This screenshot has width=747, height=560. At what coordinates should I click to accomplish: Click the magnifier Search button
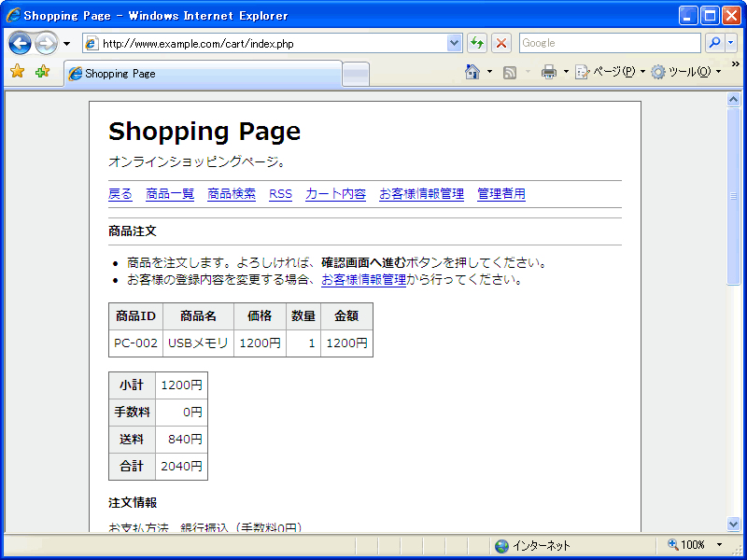coord(714,43)
